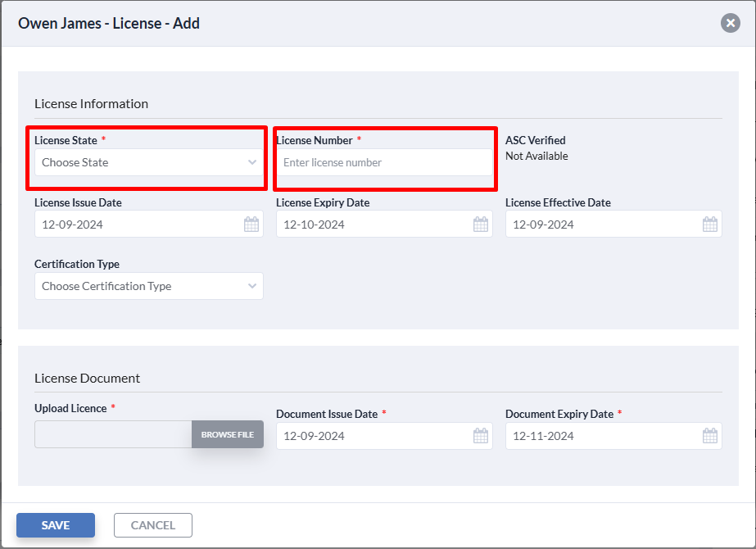Click the Browse File button
Image resolution: width=756 pixels, height=549 pixels.
228,434
